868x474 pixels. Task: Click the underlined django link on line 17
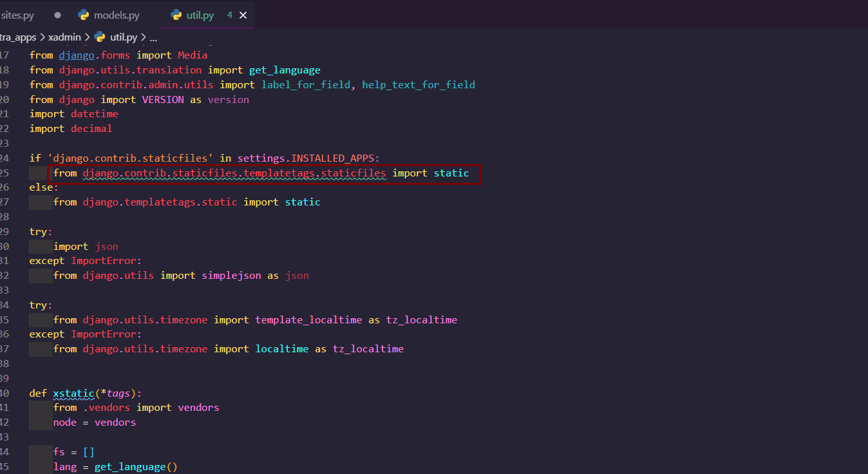pos(76,55)
